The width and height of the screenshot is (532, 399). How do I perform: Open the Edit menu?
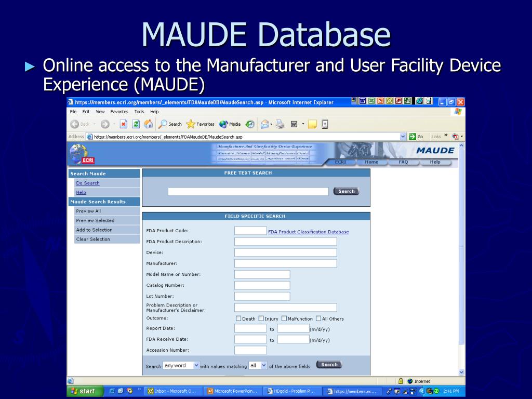click(x=86, y=112)
